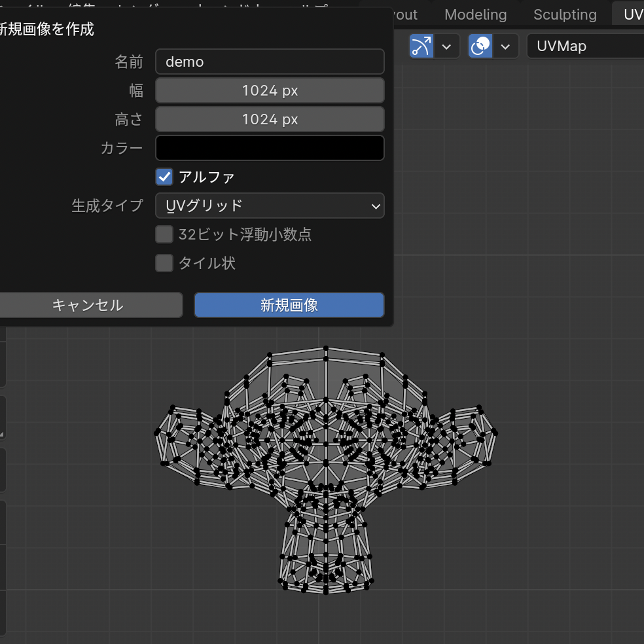Open the black カラー swatch
Viewport: 644px width, 644px height.
pos(270,148)
